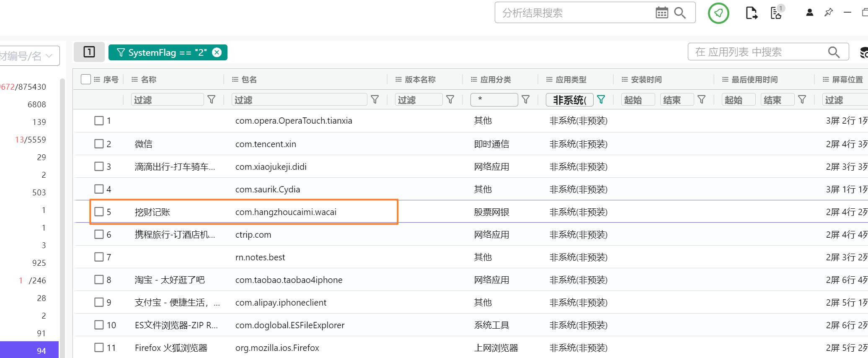This screenshot has height=358, width=868.
Task: Click install time 结束 field
Action: click(677, 100)
